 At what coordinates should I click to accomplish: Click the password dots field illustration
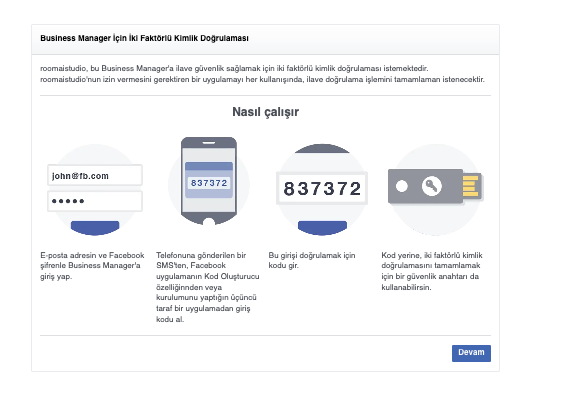click(x=95, y=201)
